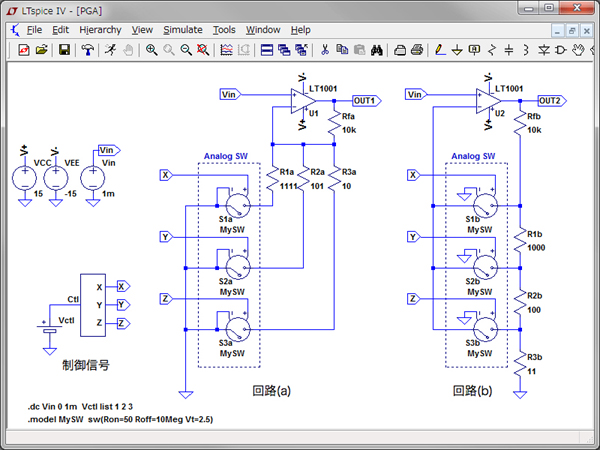Open the Simulate menu
The width and height of the screenshot is (600, 450).
[x=181, y=30]
